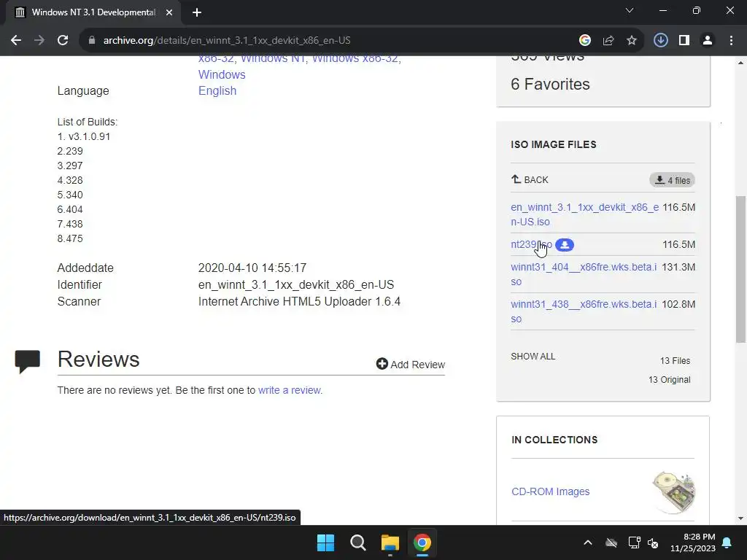Bookmark this page with the star icon

coord(632,41)
